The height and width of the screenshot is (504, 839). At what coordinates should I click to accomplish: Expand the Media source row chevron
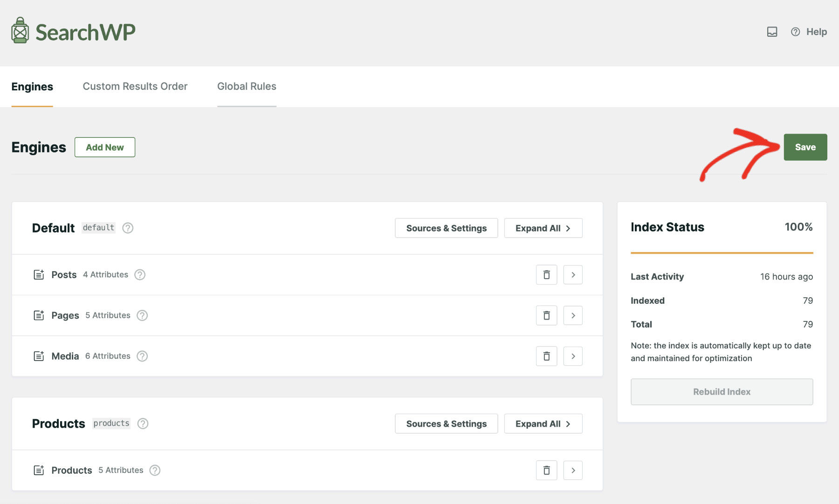(573, 356)
